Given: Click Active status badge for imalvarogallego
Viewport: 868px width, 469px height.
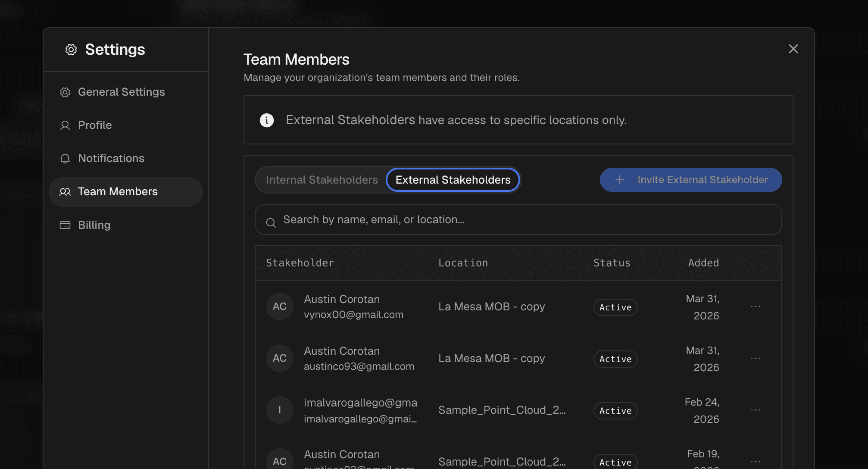Looking at the screenshot, I should coord(615,411).
